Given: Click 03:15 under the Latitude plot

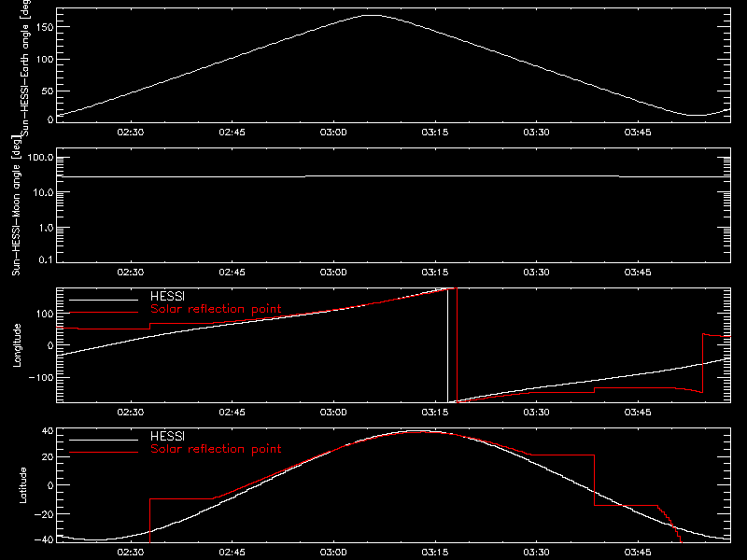Looking at the screenshot, I should coord(435,552).
